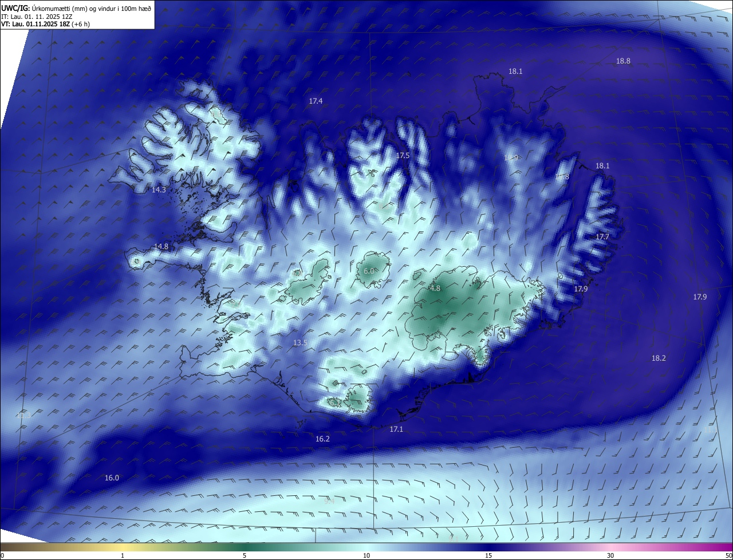Select the 17.4 value label
733x560 pixels.
(316, 101)
